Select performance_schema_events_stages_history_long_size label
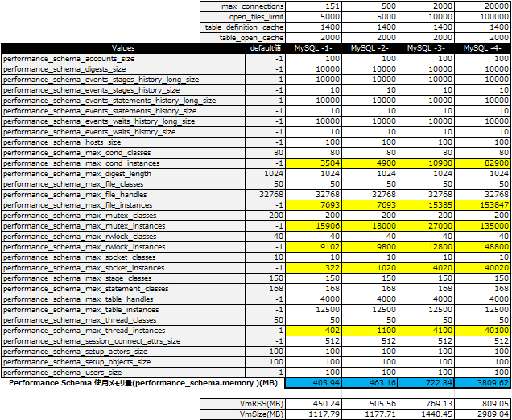This screenshot has height=420, width=512. coord(123,80)
